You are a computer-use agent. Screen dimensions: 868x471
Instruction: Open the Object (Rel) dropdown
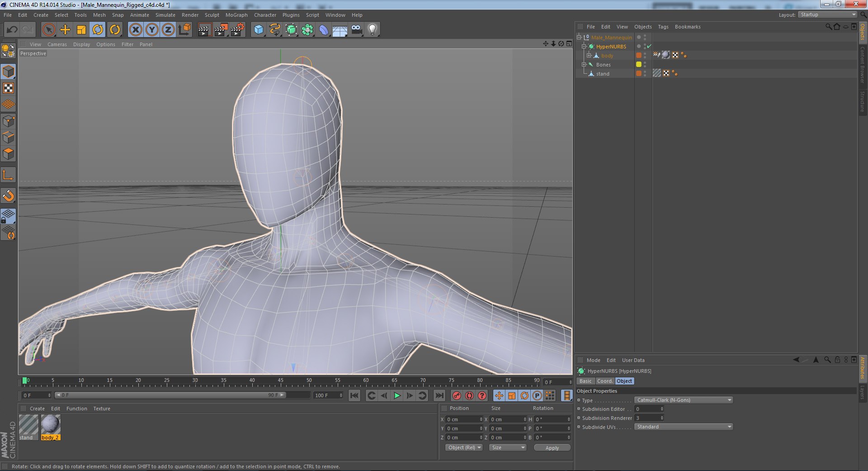pyautogui.click(x=464, y=447)
